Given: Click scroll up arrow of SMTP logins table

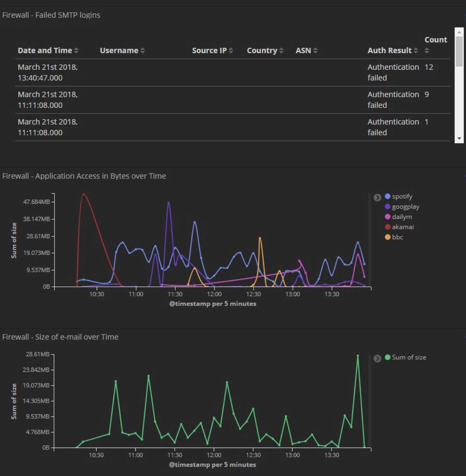Looking at the screenshot, I should 459,32.
